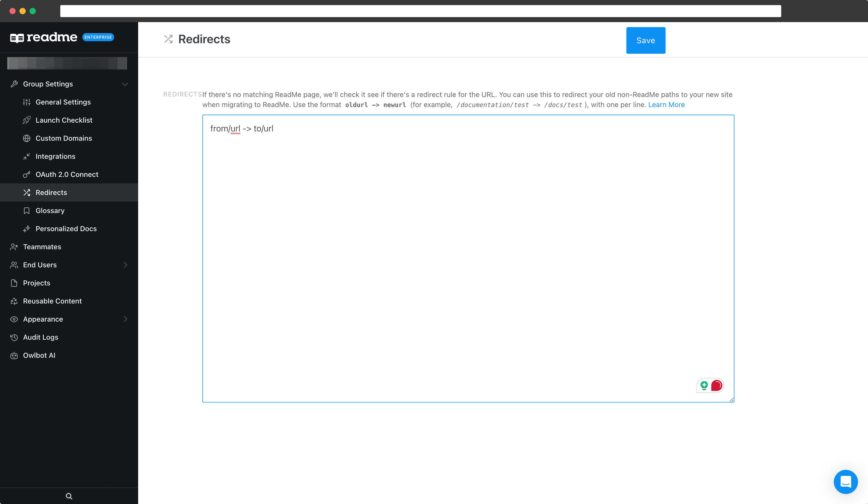Click the General Settings icon

coord(27,102)
